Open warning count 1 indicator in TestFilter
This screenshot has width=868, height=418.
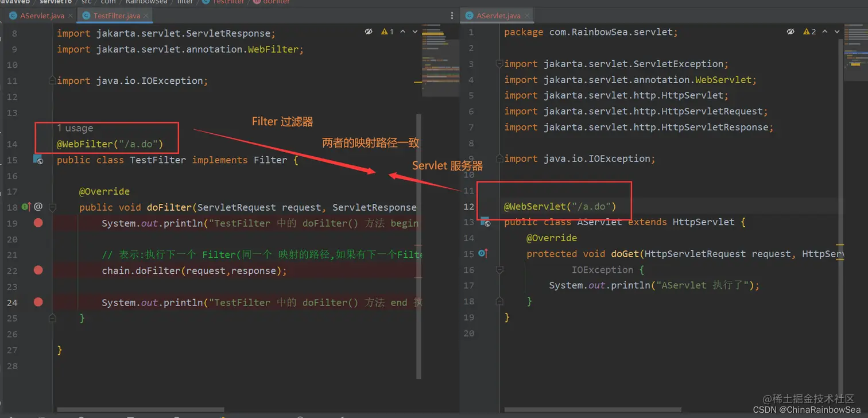tap(387, 32)
